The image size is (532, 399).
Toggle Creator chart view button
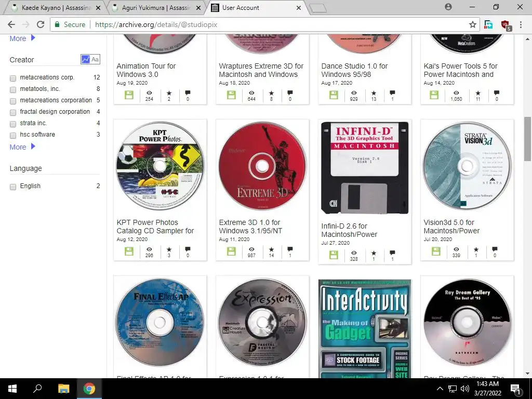pyautogui.click(x=86, y=59)
